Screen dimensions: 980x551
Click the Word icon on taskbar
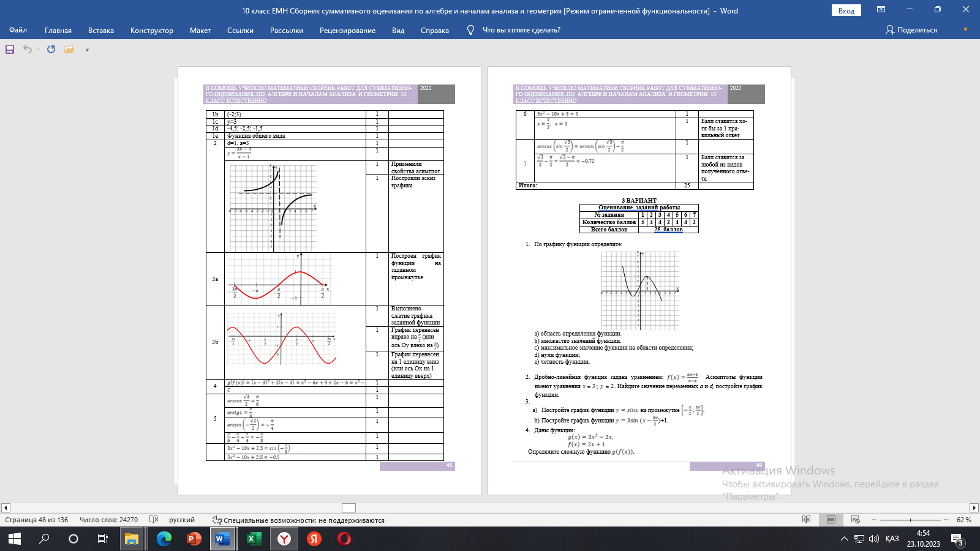pyautogui.click(x=222, y=539)
